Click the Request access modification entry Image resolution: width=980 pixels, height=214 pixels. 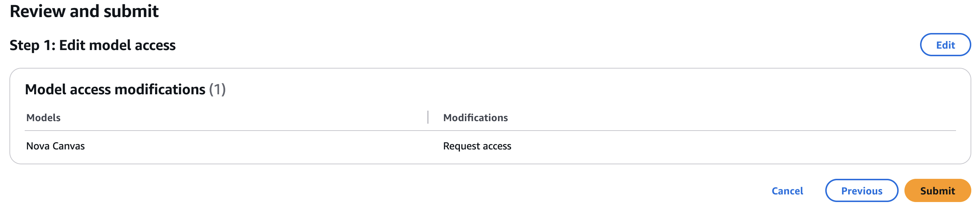pyautogui.click(x=477, y=145)
